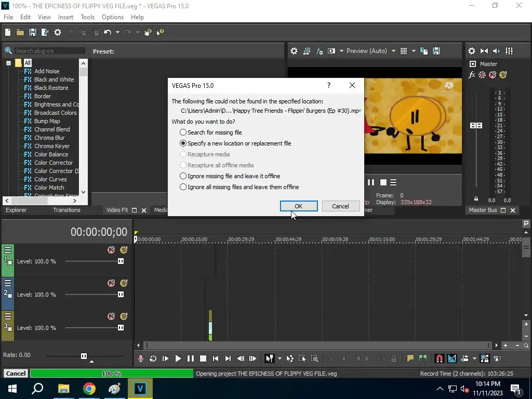The height and width of the screenshot is (399, 532).
Task: Toggle the Enable Snapping magnet icon
Action: click(440, 358)
